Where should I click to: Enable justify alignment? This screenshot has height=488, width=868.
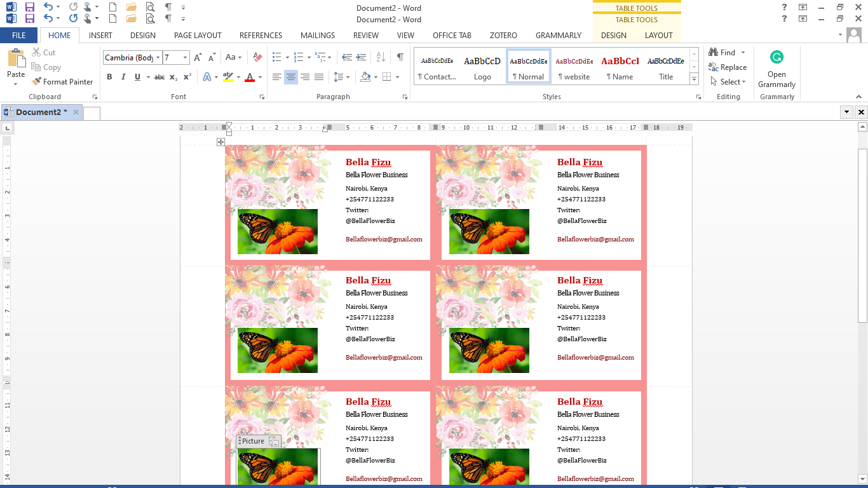click(x=318, y=76)
